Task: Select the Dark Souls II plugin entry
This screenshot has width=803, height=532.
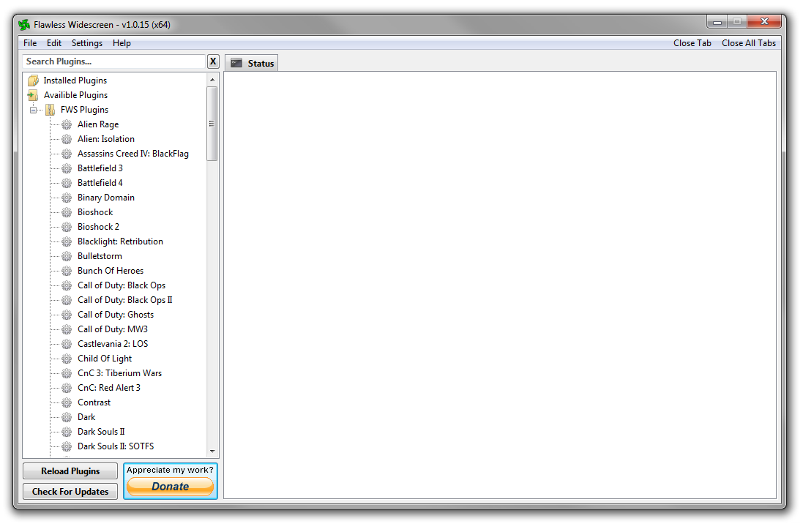Action: click(101, 432)
